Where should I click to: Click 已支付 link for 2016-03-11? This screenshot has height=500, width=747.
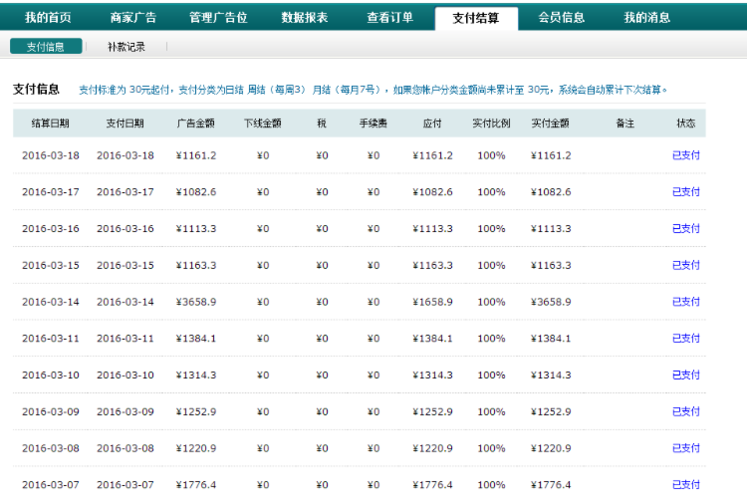[x=686, y=339]
